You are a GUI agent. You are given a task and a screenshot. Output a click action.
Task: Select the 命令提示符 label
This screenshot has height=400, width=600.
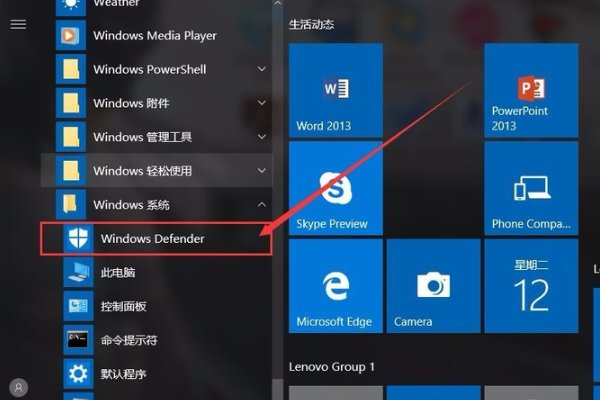(x=129, y=340)
